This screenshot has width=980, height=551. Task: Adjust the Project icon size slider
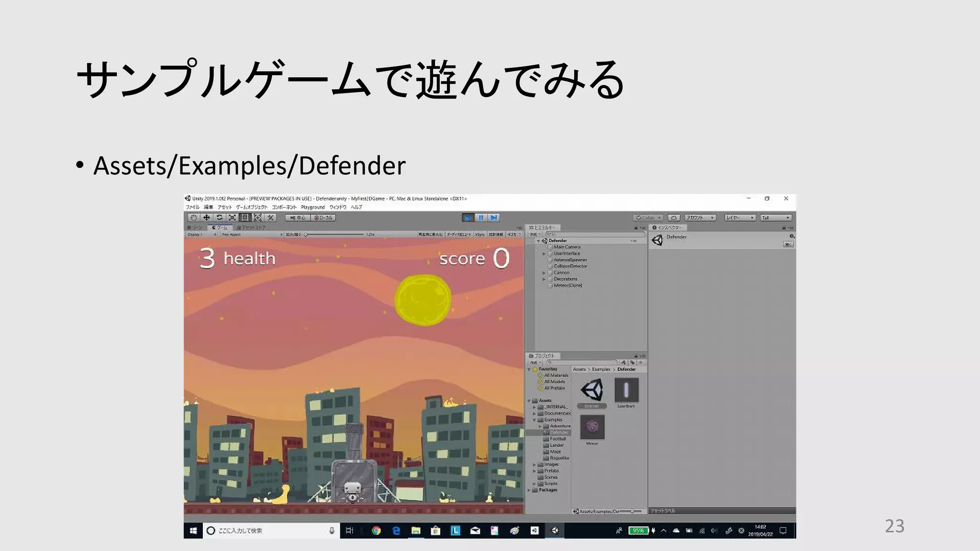coord(631,511)
